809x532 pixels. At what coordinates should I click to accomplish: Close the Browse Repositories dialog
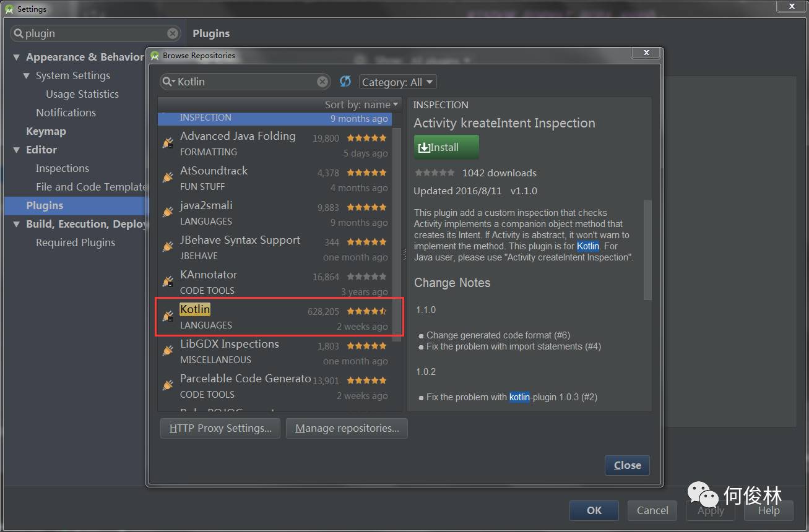point(627,465)
